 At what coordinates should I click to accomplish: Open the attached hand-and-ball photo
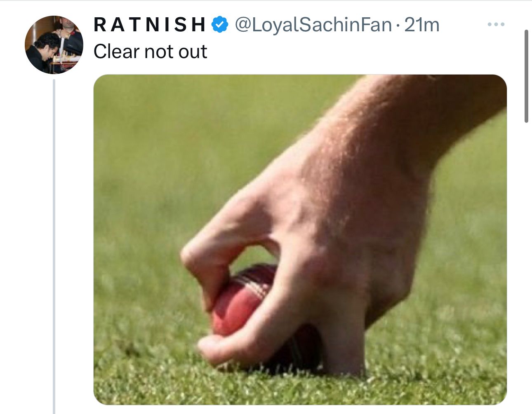click(300, 239)
